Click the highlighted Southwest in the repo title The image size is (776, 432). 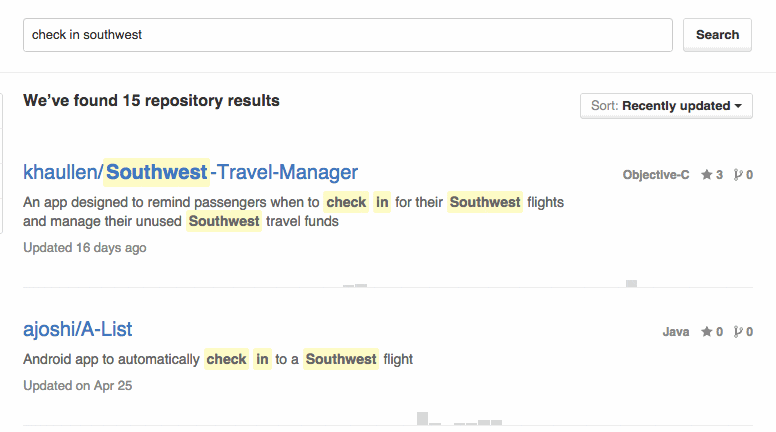[156, 172]
